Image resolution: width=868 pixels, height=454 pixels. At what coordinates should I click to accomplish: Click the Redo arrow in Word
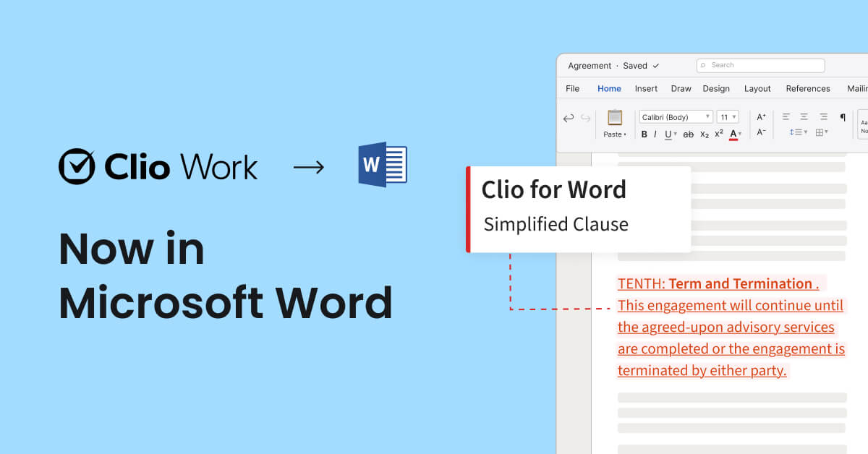pyautogui.click(x=586, y=118)
